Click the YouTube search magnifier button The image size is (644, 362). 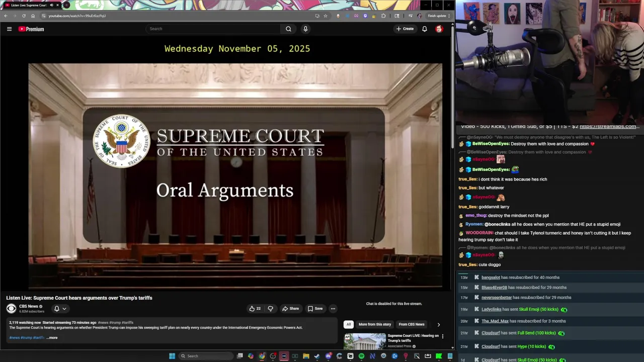coord(288,29)
